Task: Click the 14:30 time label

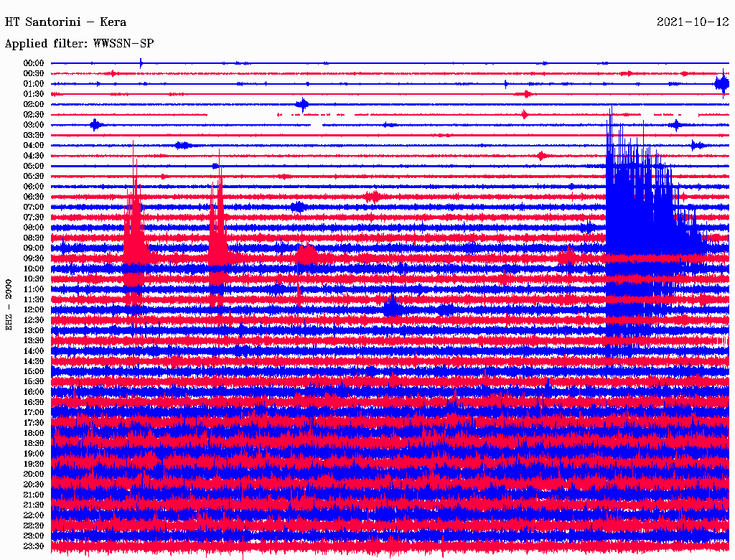Action: (x=34, y=361)
